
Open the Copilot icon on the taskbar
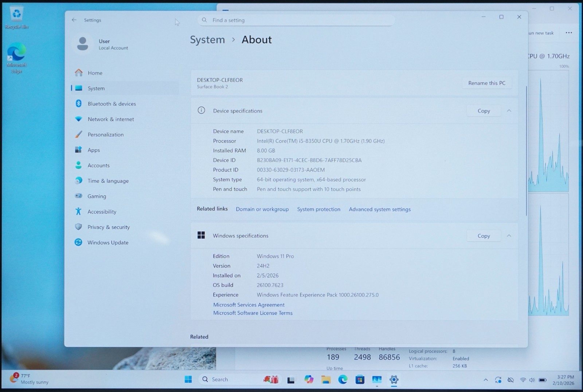[309, 379]
